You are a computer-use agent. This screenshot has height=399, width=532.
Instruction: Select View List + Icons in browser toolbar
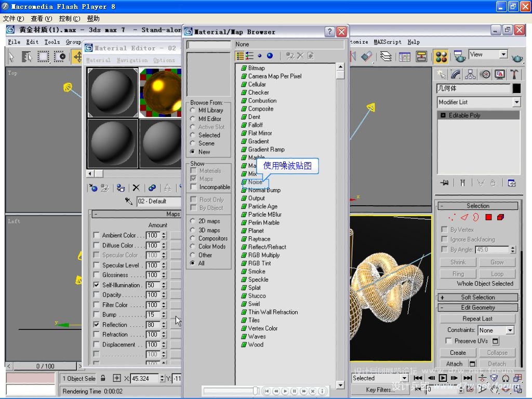coord(250,56)
